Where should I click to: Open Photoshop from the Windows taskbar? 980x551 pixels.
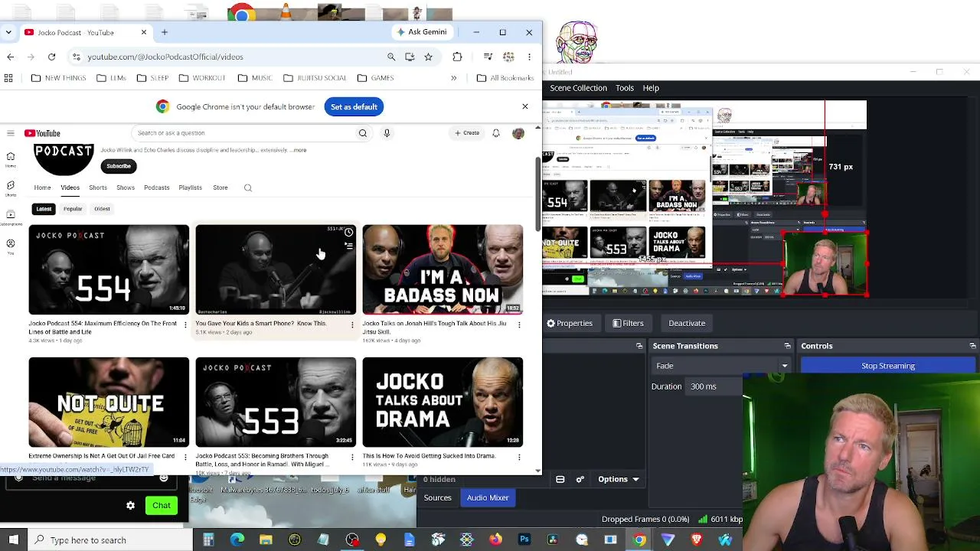point(524,540)
